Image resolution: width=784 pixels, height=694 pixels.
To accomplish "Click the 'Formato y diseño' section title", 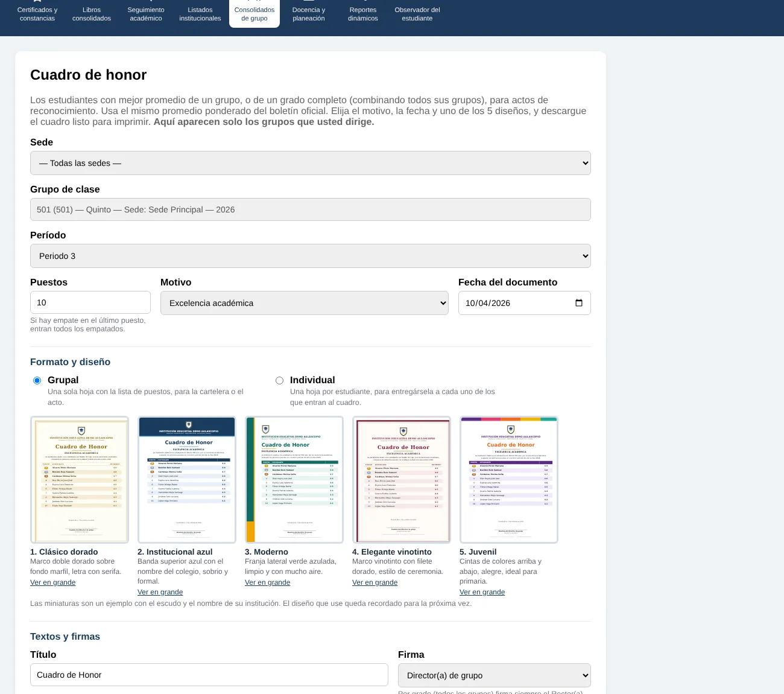I will [71, 362].
